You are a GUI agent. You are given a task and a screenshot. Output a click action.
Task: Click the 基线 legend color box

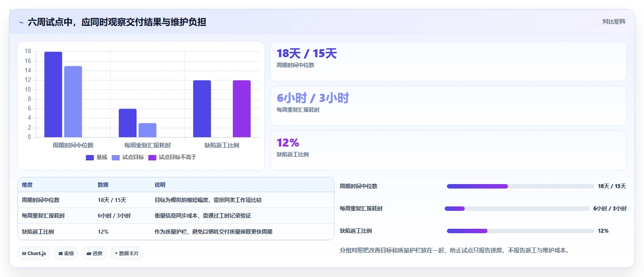[x=90, y=157]
